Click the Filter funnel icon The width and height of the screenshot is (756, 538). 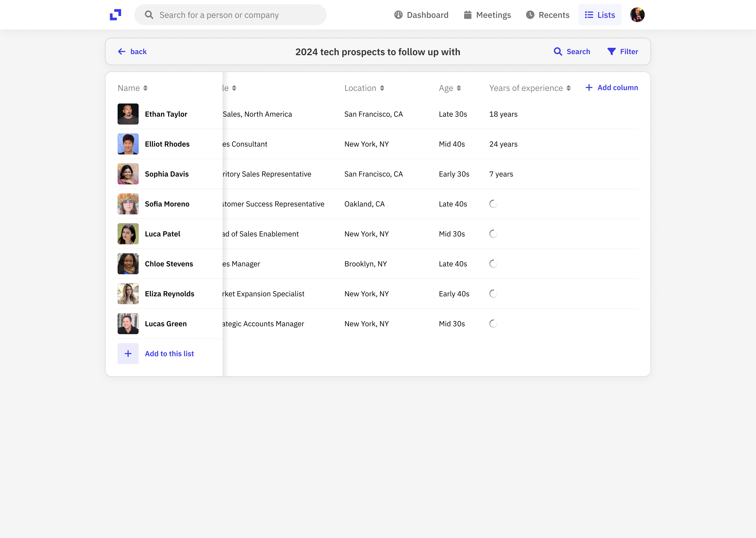(611, 52)
